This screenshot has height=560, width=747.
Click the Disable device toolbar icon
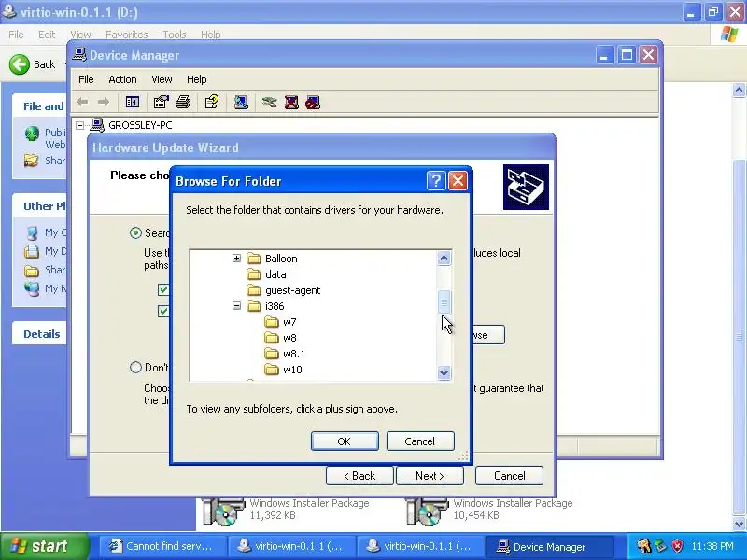tap(313, 102)
